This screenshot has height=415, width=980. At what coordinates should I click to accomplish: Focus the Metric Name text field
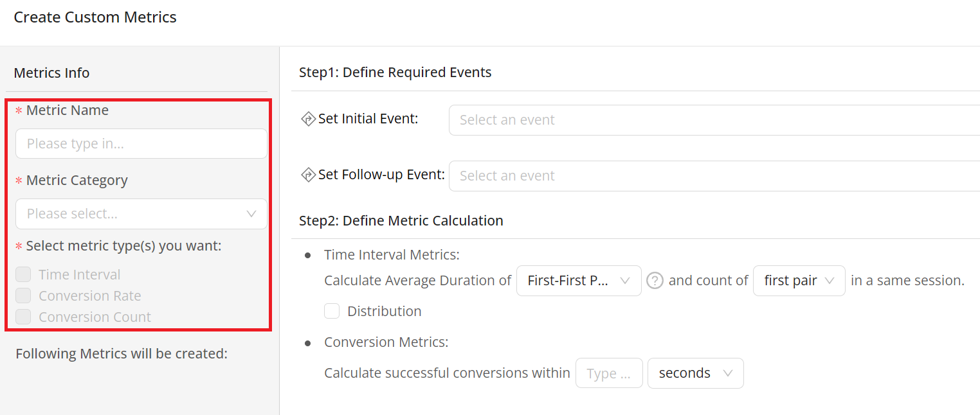click(141, 144)
